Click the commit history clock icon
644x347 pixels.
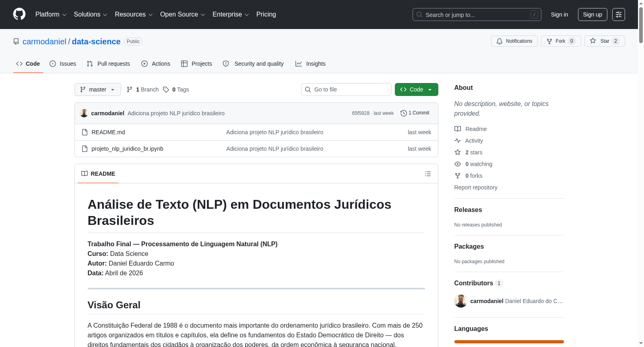(403, 113)
